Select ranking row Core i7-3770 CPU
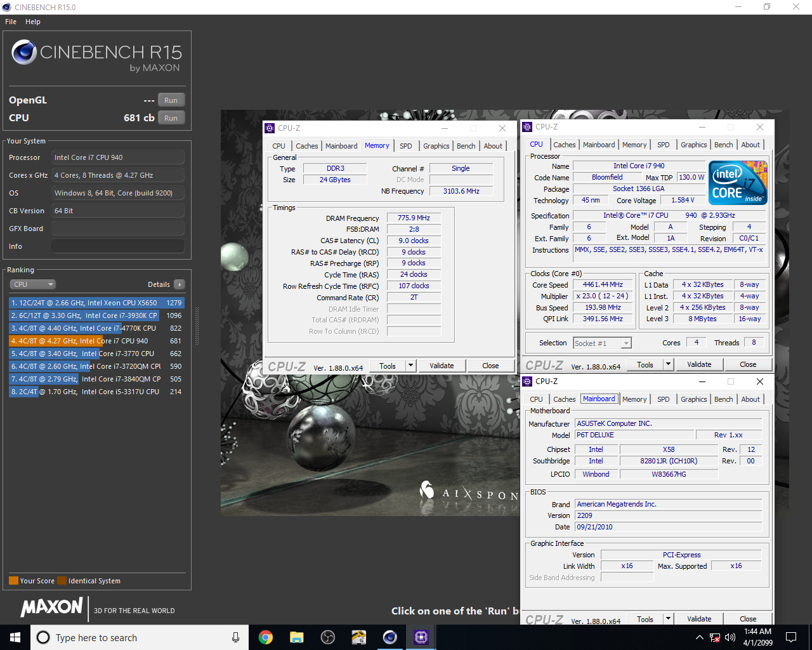The height and width of the screenshot is (650, 812). tap(96, 354)
